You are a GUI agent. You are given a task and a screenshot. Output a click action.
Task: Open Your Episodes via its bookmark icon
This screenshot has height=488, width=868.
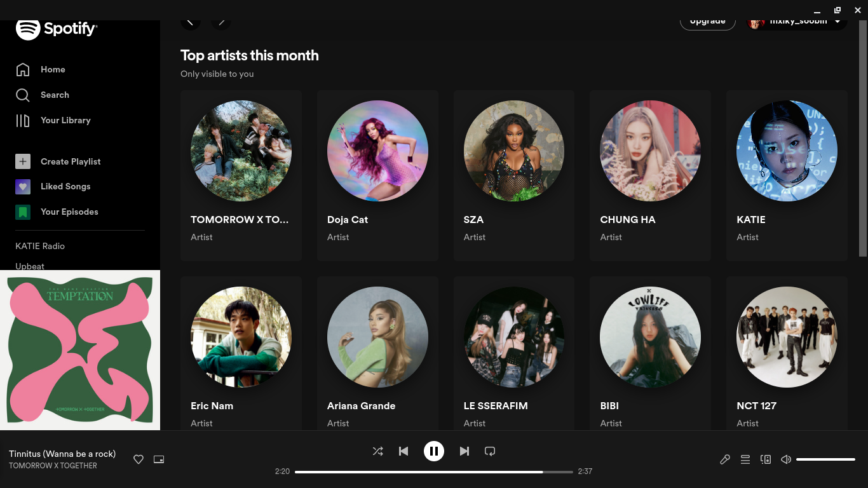click(x=23, y=212)
